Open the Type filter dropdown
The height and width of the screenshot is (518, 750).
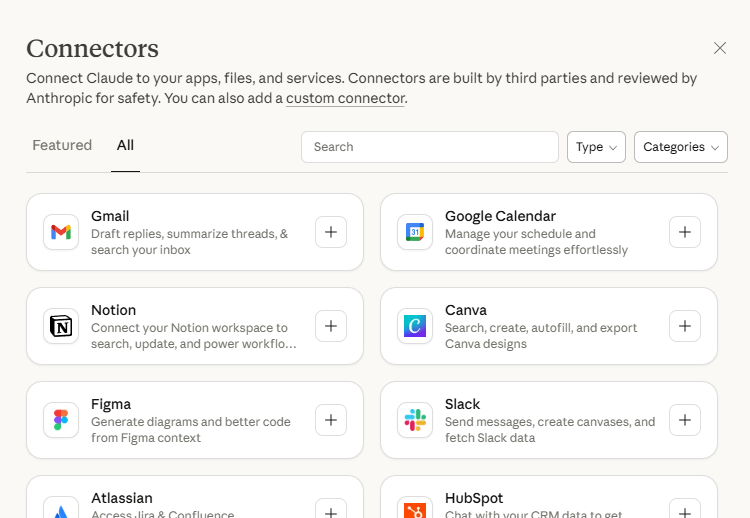(596, 147)
